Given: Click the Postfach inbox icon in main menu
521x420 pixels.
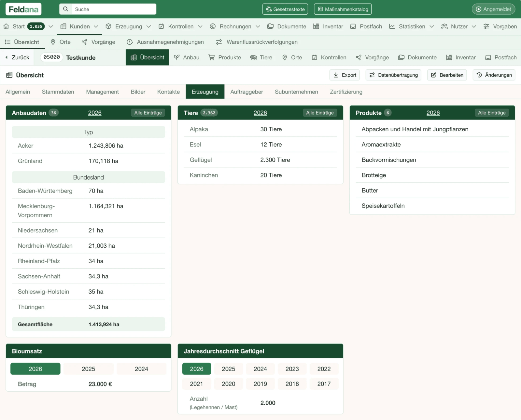Looking at the screenshot, I should (x=353, y=26).
